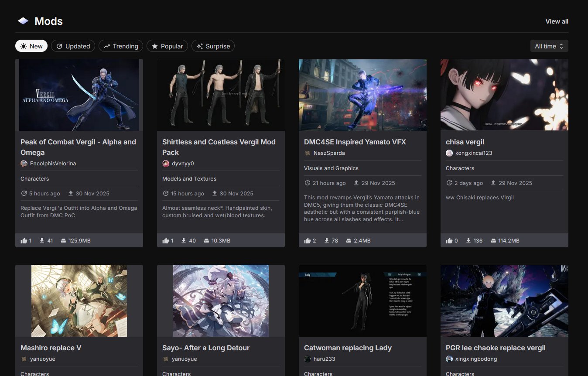The image size is (588, 376).
Task: Open Shirtless and Coatless Vergil Mod Pack title
Action: click(x=219, y=147)
